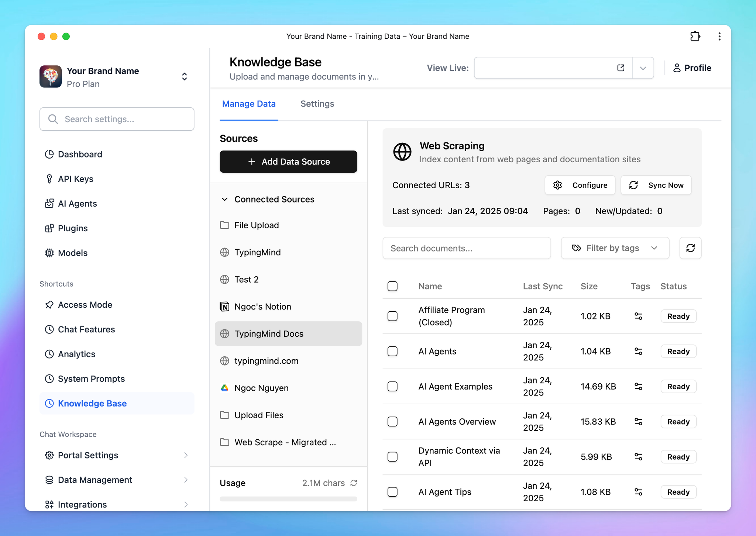Open Chat Features in sidebar
Image resolution: width=756 pixels, height=536 pixels.
(x=117, y=329)
